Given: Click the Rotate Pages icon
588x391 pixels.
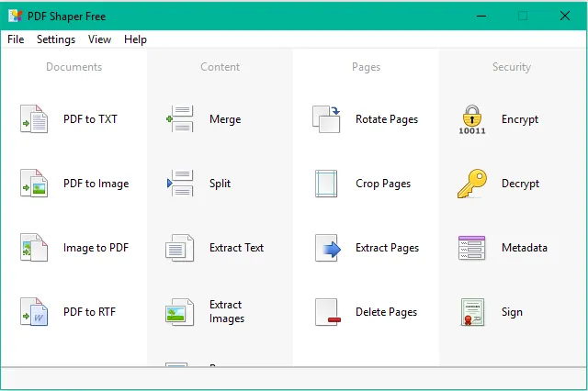Looking at the screenshot, I should tap(326, 119).
